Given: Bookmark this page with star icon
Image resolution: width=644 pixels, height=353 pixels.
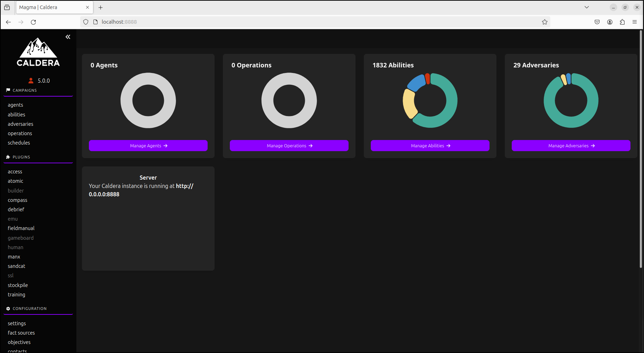Looking at the screenshot, I should pyautogui.click(x=544, y=22).
